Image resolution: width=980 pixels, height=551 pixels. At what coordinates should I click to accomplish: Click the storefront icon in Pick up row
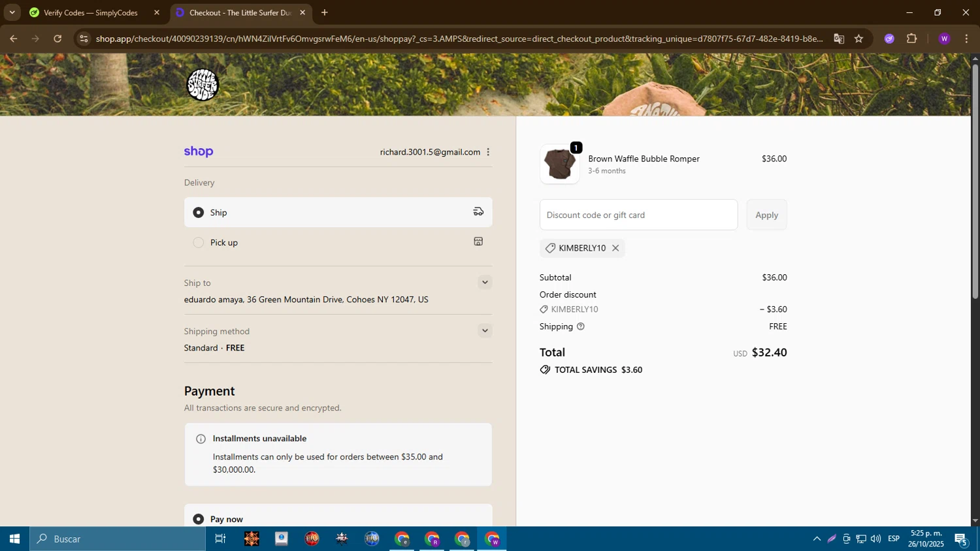478,242
